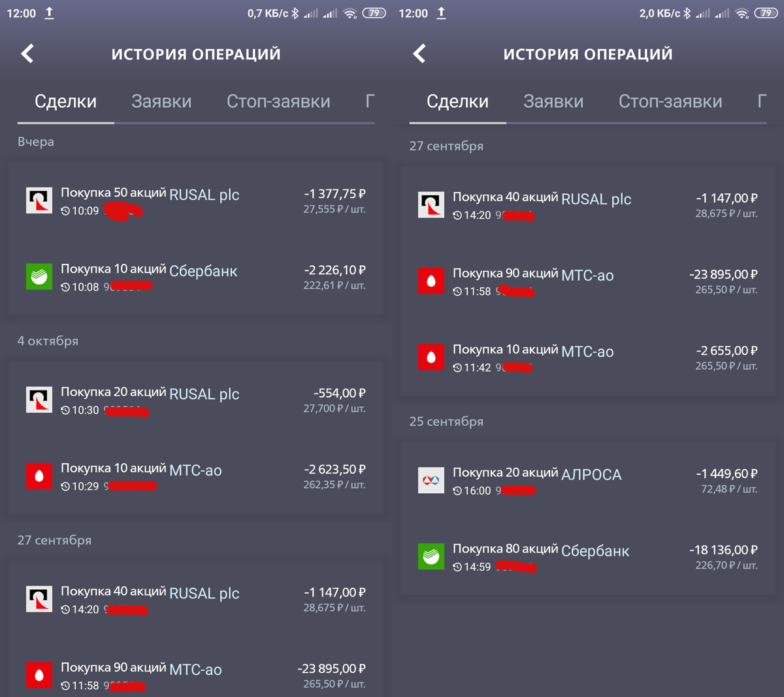The width and height of the screenshot is (784, 697).
Task: Tap МТС logo in the 10:29 purchase row
Action: tap(39, 476)
